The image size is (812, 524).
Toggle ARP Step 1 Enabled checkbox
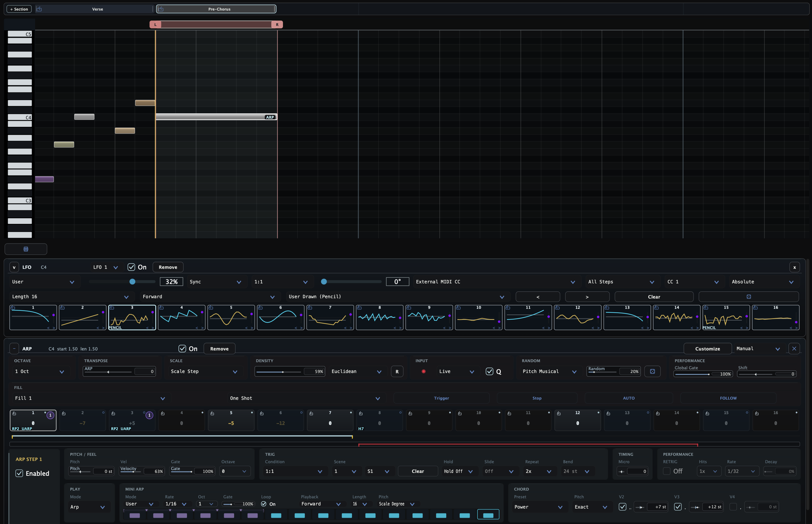(x=19, y=473)
